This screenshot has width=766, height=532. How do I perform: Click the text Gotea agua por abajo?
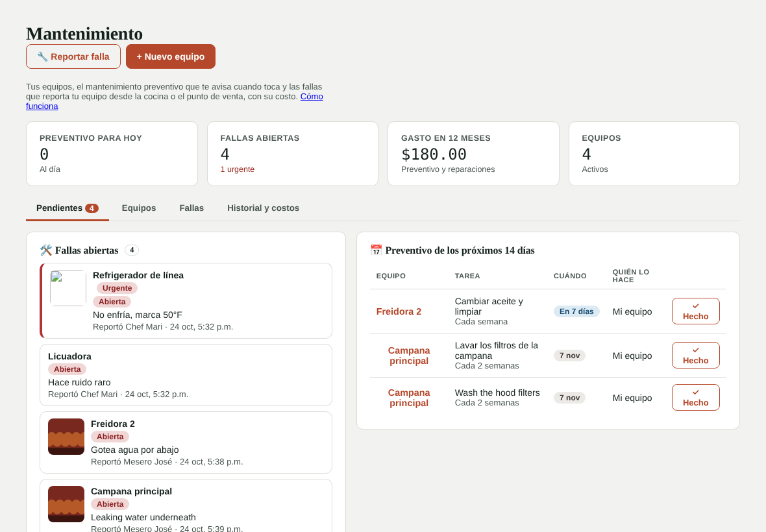coord(135,450)
